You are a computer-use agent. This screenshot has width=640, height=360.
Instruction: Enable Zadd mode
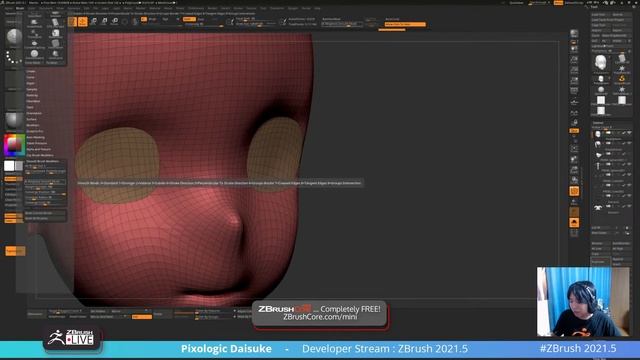[189, 19]
